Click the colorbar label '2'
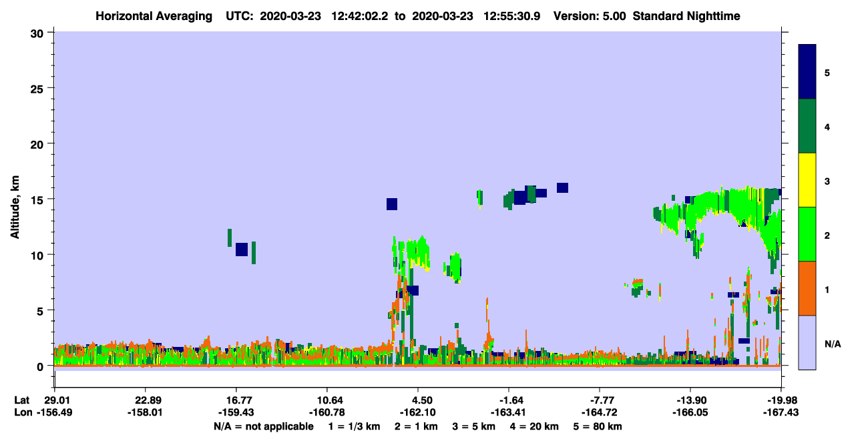Viewport: 868px width, 445px height. (828, 236)
